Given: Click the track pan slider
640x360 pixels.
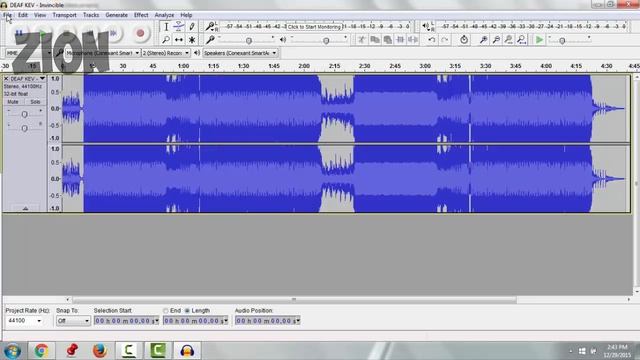Looking at the screenshot, I should 24,128.
